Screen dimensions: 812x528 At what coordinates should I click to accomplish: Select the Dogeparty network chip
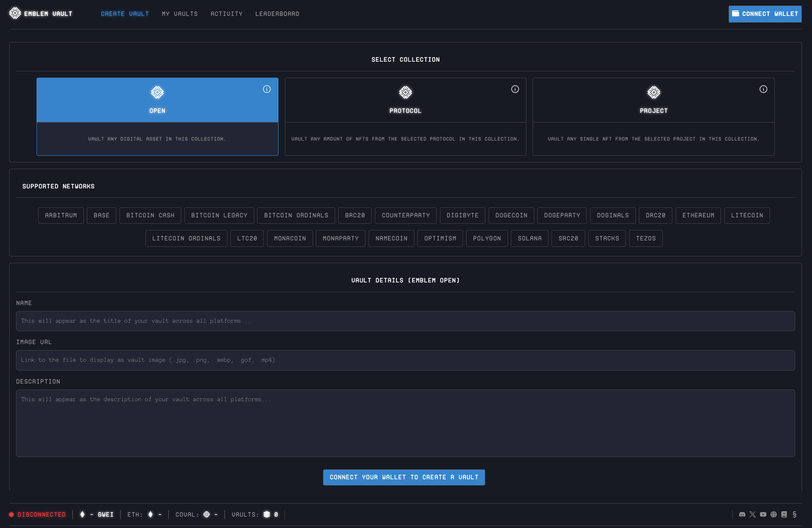coord(562,215)
